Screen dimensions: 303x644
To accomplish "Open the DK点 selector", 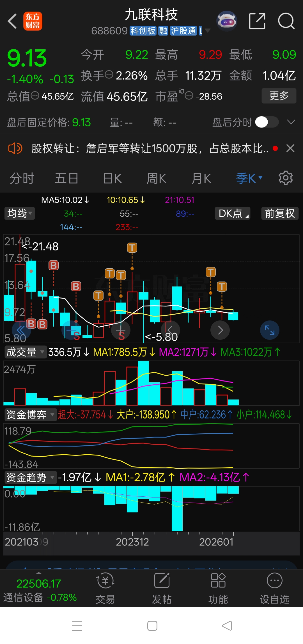I will pos(233,213).
